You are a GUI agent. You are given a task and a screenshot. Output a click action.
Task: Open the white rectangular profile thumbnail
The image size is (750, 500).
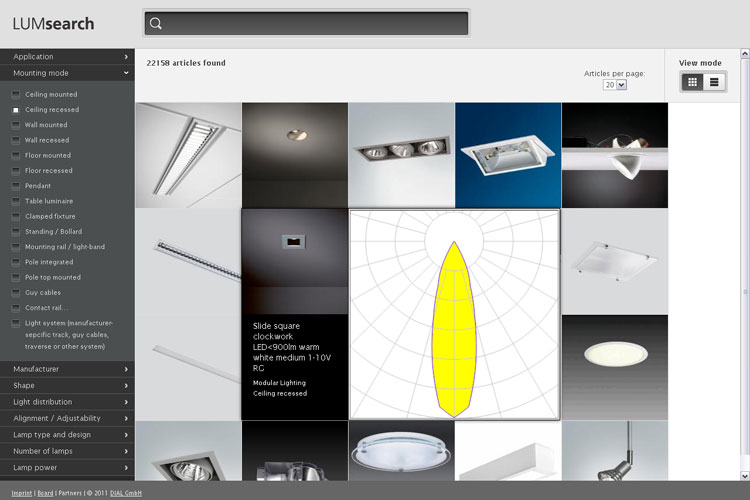pos(508,451)
